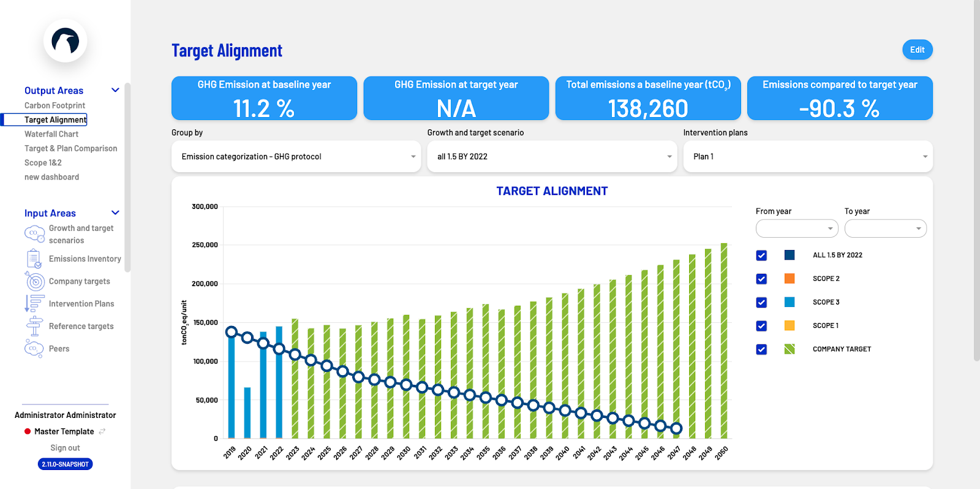Screen dimensions: 980x489
Task: Disable the COMPANY TARGET checkbox
Action: click(761, 349)
